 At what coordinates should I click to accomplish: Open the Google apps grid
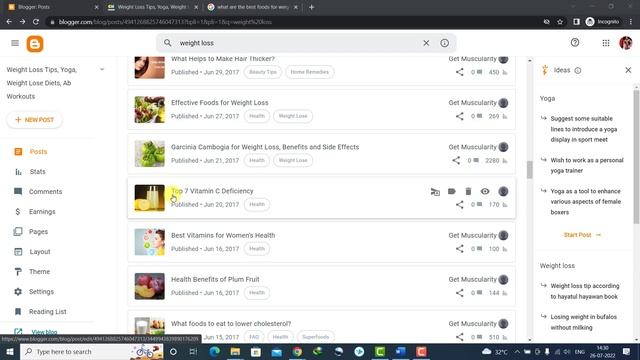pos(606,43)
